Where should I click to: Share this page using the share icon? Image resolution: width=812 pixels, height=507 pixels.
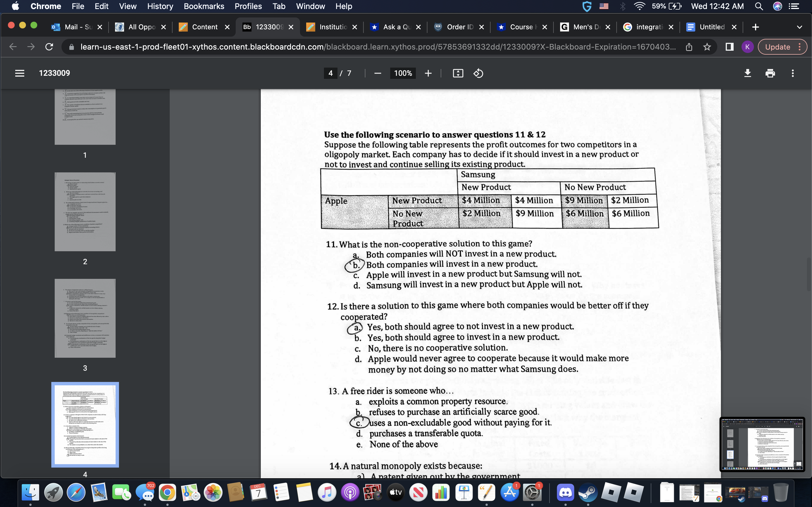[689, 47]
